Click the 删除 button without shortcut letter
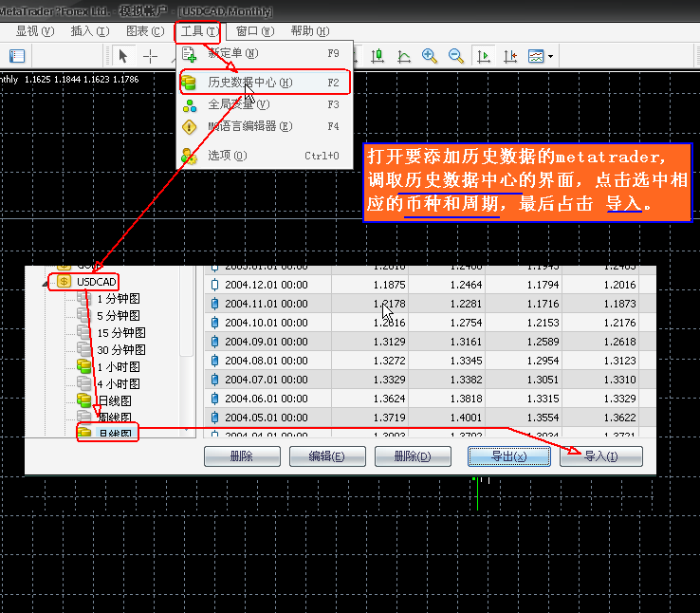The width and height of the screenshot is (700, 613). coord(242,456)
